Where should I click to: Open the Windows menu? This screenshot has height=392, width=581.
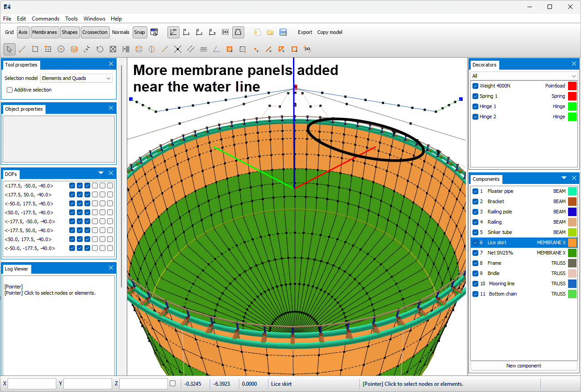point(95,19)
